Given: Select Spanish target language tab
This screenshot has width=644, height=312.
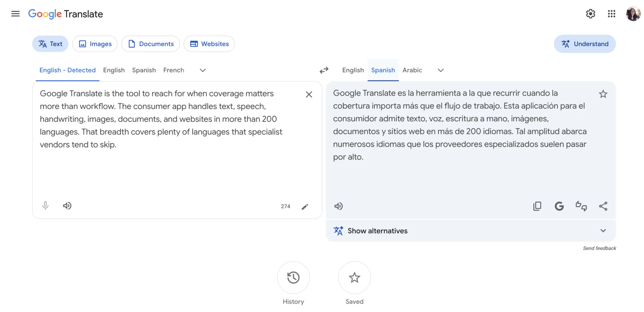Looking at the screenshot, I should pyautogui.click(x=383, y=70).
